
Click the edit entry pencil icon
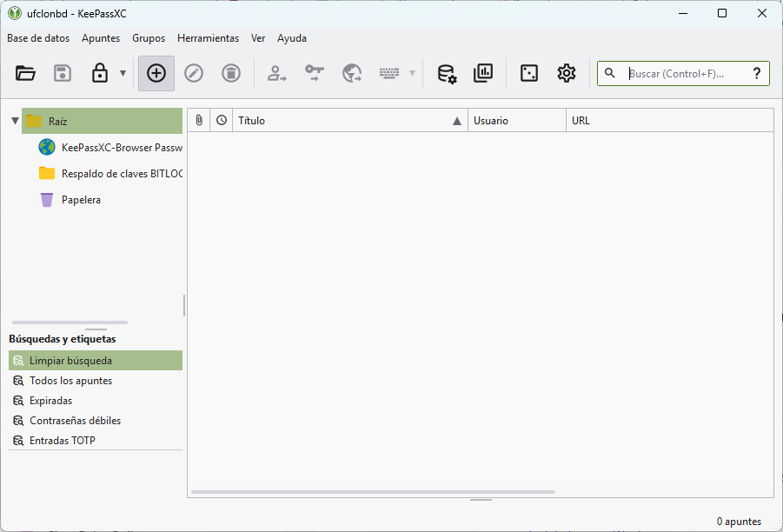194,73
